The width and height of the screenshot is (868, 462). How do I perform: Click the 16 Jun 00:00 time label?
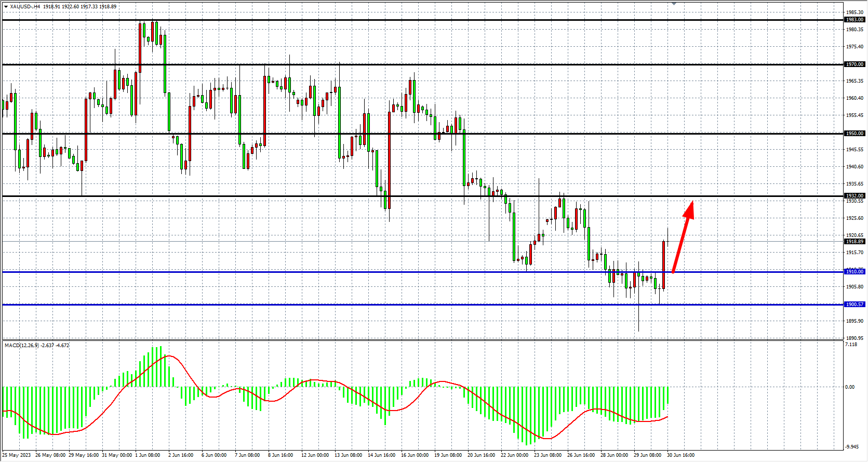point(415,455)
